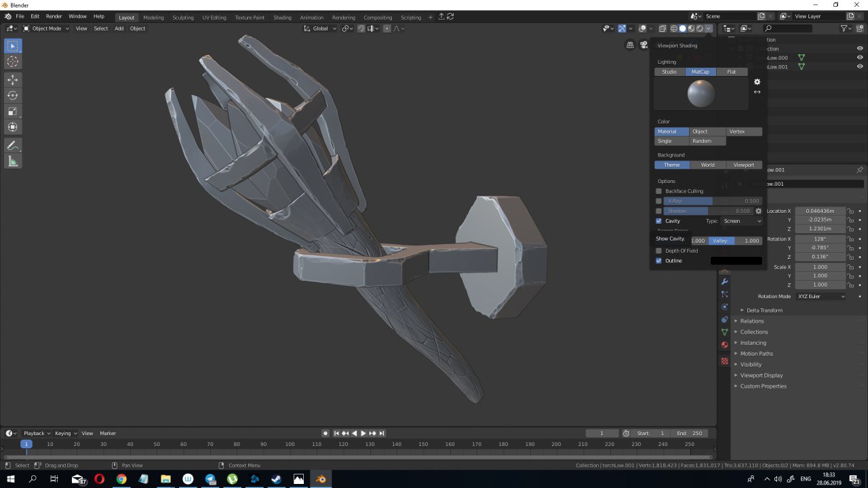Switch to the Sculpting workspace tab
This screenshot has width=868, height=488.
[x=183, y=17]
